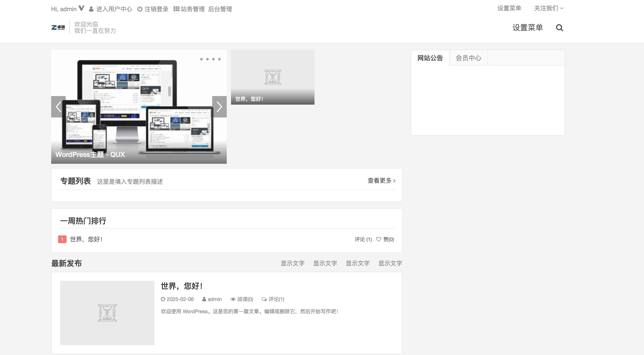Click 专题列表 section heading
Screen dimensions: 644x355
coord(75,181)
